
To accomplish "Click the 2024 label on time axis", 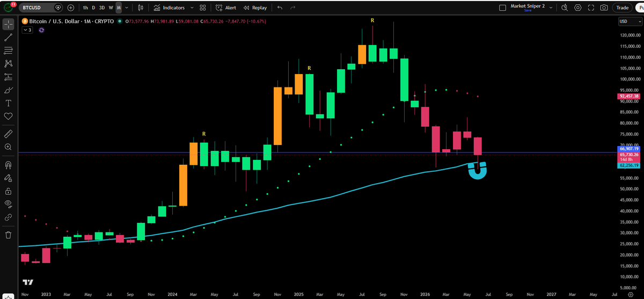I will [x=172, y=294].
